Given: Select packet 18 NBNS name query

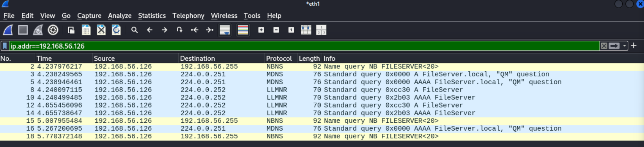Looking at the screenshot, I should pos(322,136).
